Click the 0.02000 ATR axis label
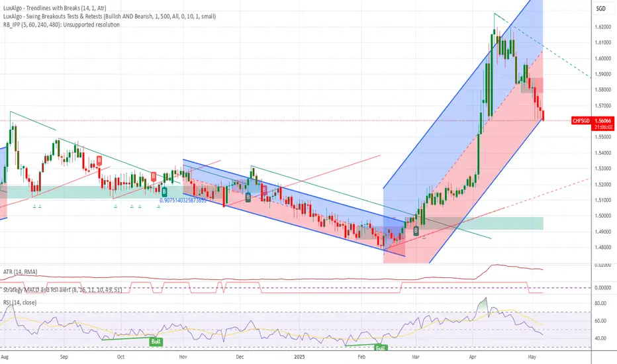 click(603, 265)
